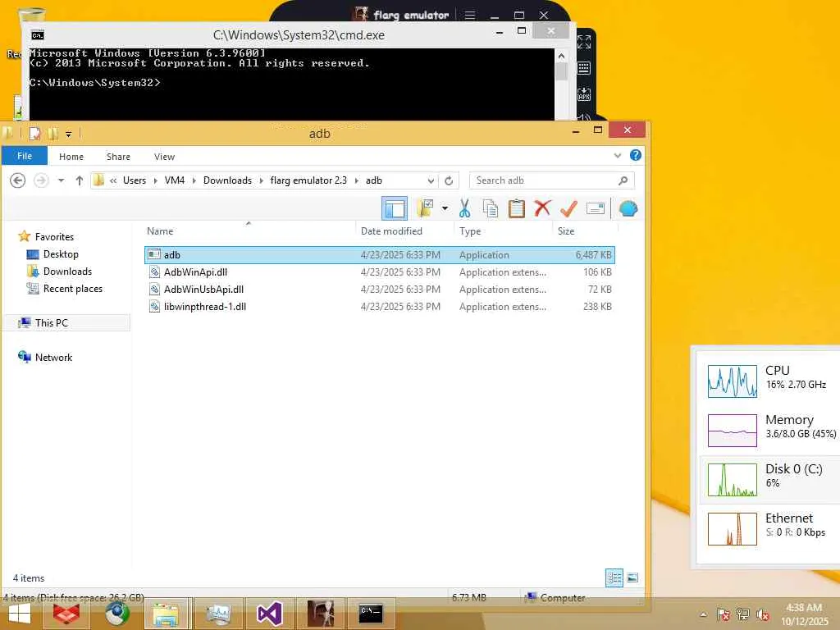Click the red X Delete icon

543,208
